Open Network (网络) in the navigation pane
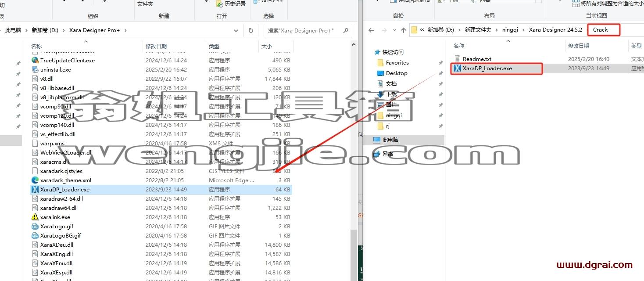 [383, 154]
